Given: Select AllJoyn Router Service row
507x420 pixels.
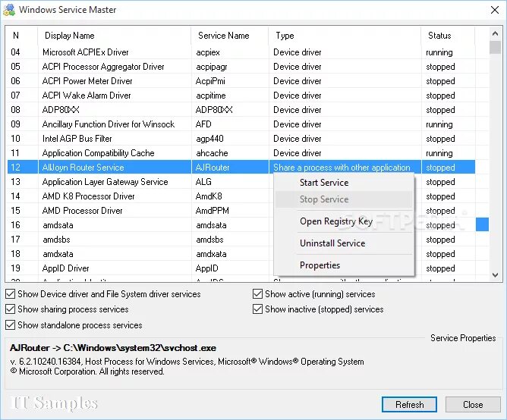Looking at the screenshot, I should tap(241, 168).
